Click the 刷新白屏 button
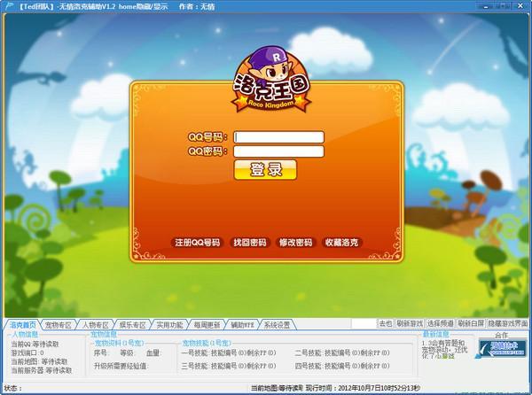 click(471, 323)
